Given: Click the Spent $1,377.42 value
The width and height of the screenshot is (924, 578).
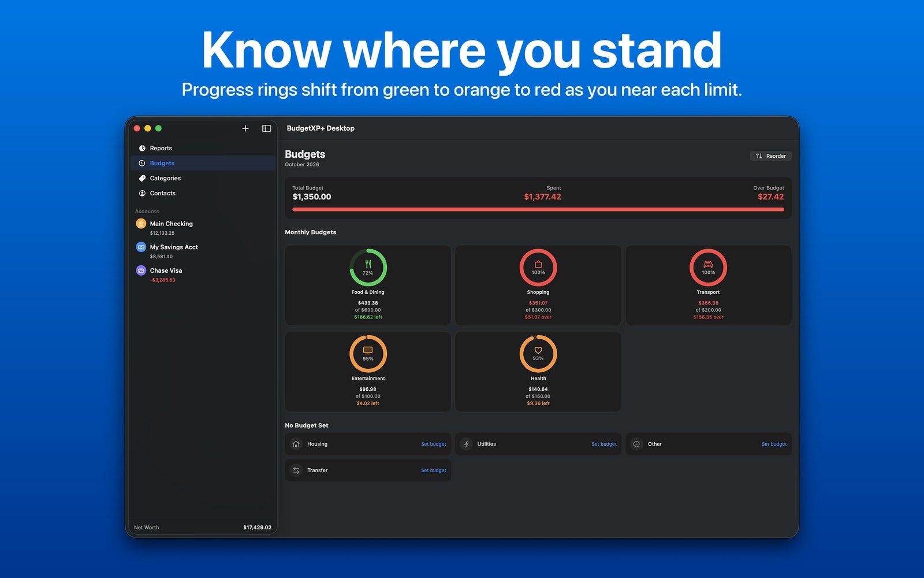Looking at the screenshot, I should coord(542,197).
